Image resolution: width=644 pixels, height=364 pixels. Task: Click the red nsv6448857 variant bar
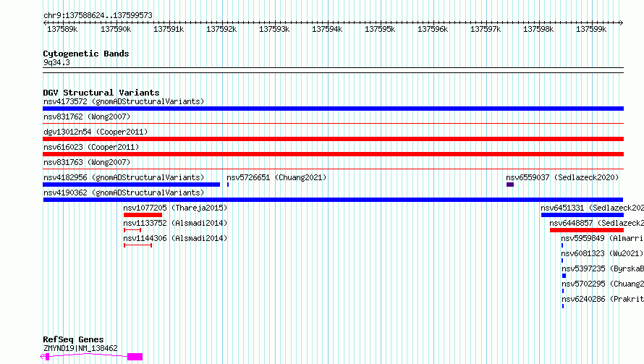tap(587, 230)
